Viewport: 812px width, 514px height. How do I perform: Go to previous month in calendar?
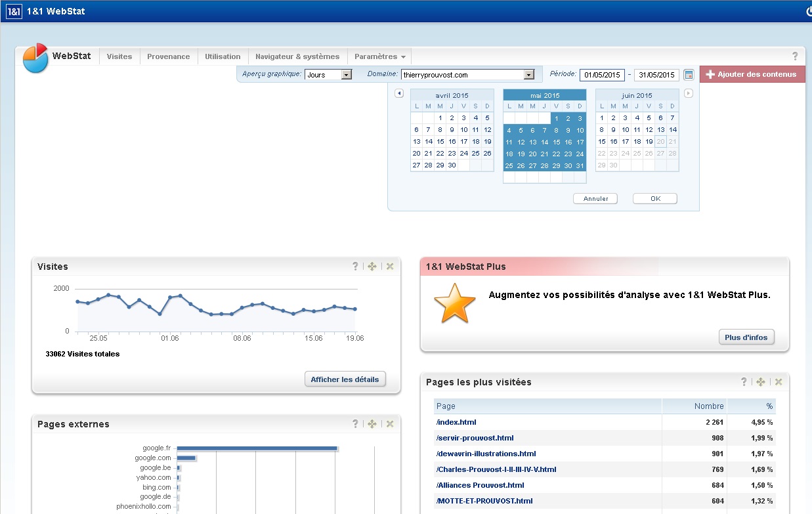399,93
